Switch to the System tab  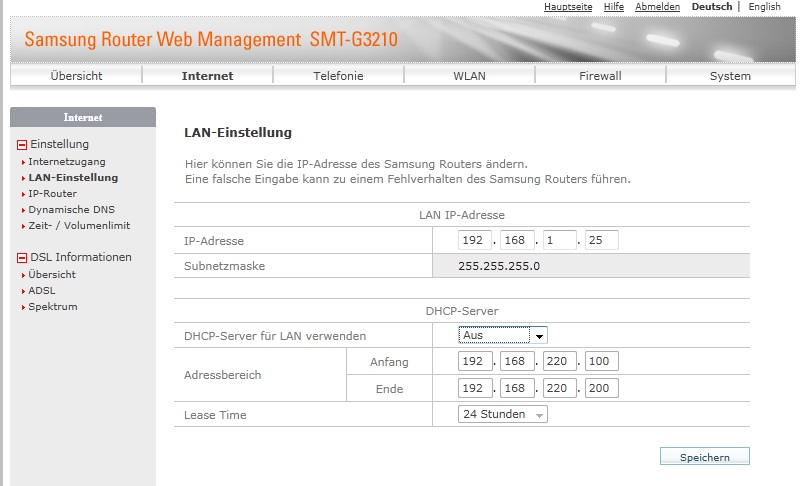730,76
